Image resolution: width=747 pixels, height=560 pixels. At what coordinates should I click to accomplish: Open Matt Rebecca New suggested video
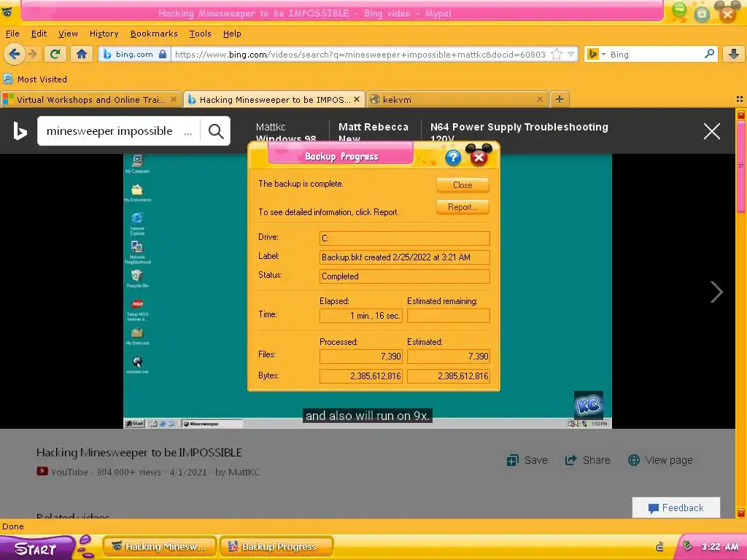pyautogui.click(x=373, y=133)
